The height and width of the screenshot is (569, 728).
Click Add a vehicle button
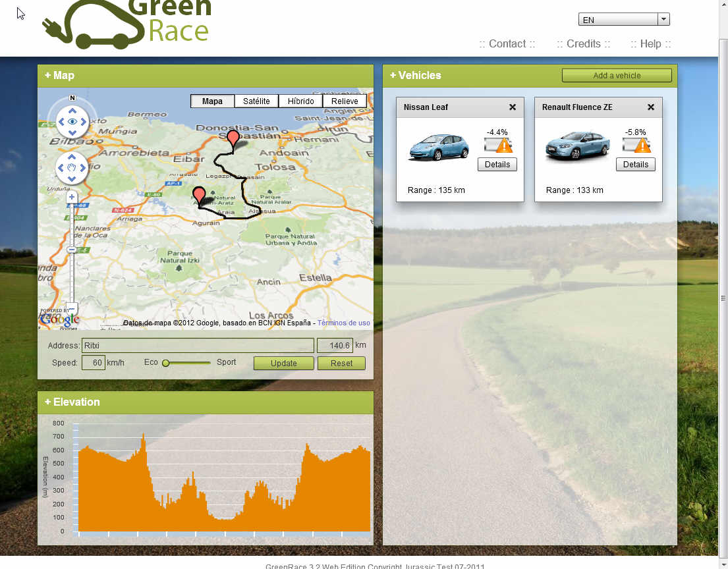tap(617, 76)
